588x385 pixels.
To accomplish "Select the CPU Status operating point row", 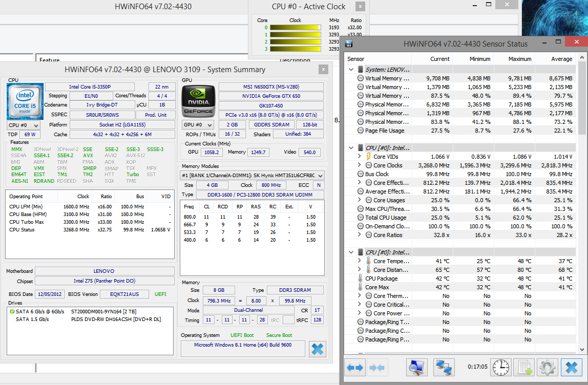I will click(90, 230).
